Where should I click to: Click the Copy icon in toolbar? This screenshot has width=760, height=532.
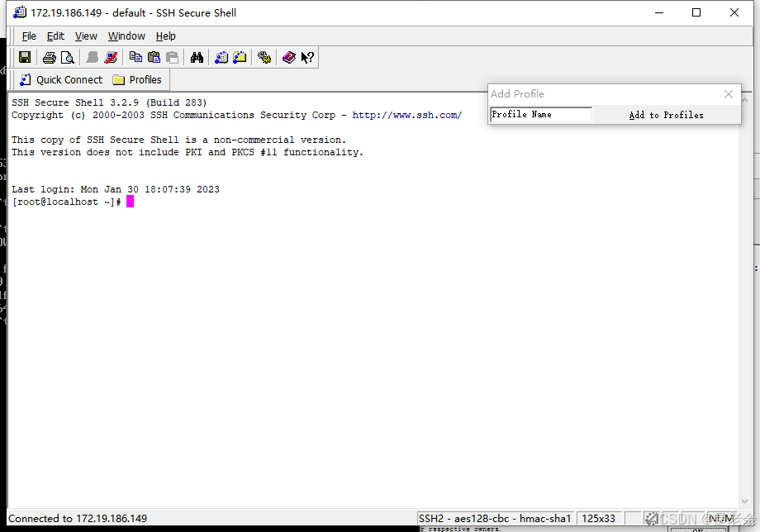[x=135, y=57]
